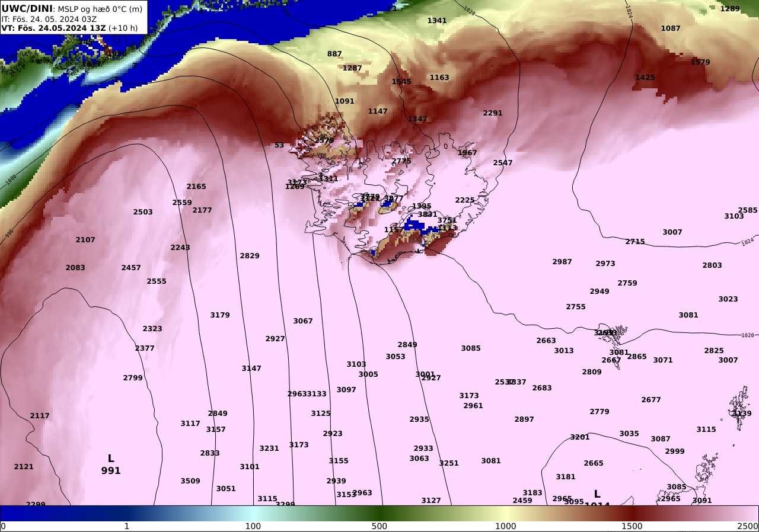Click the freezing level value 2225
This screenshot has width=759, height=532.
click(x=465, y=200)
